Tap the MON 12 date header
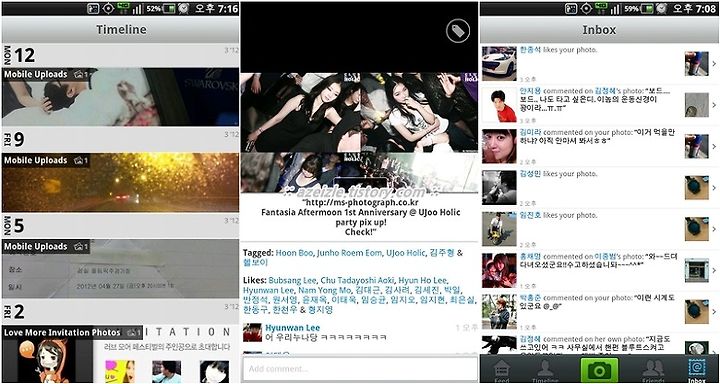The width and height of the screenshot is (720, 384). [120, 55]
